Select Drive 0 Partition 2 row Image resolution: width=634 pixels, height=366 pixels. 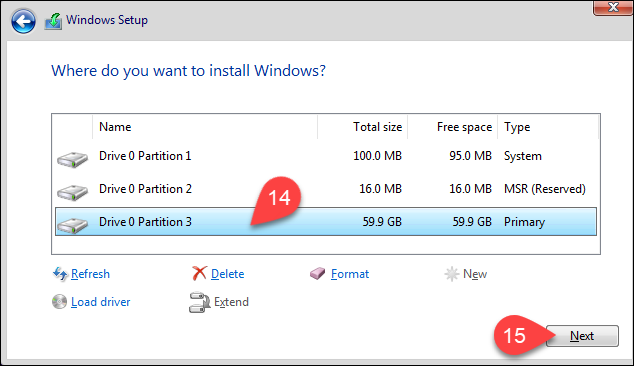click(x=326, y=189)
